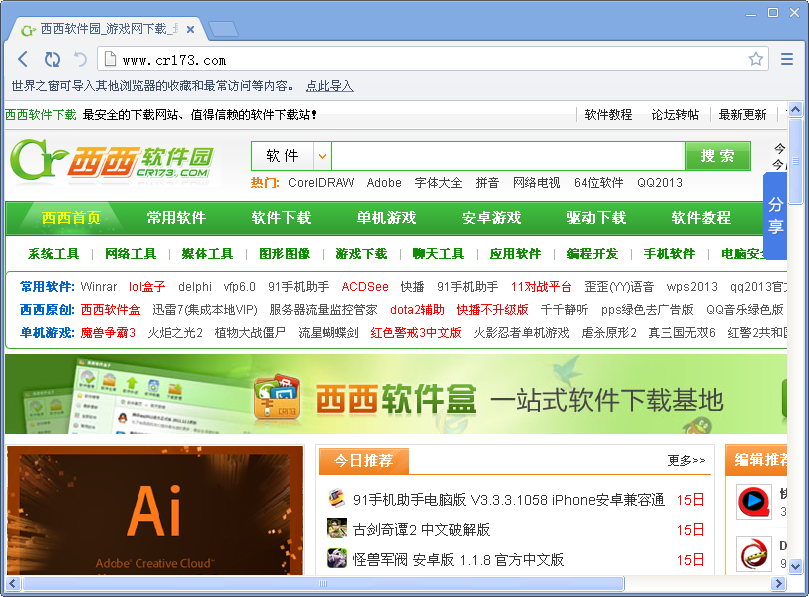Open the 古剑奇谭2 中文破解版 entry

click(x=421, y=529)
